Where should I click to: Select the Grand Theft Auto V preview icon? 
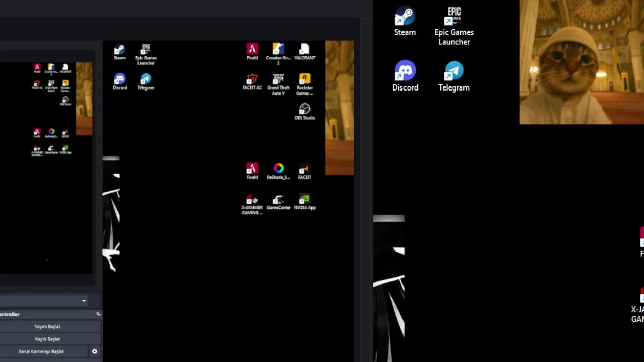click(x=278, y=84)
